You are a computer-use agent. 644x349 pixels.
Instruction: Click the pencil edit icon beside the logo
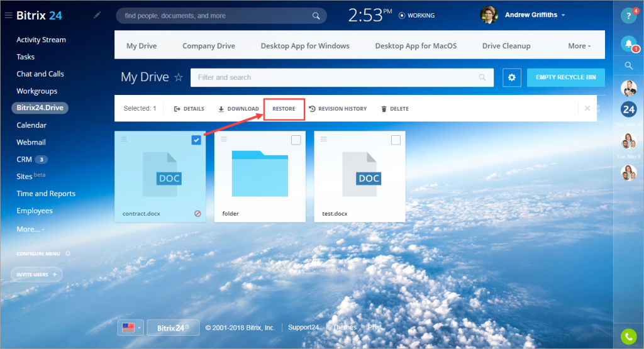tap(97, 15)
